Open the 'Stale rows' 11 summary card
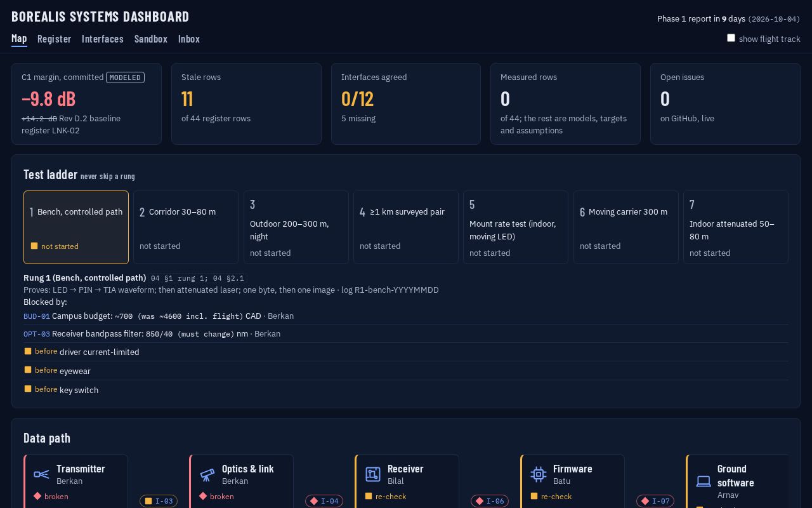The height and width of the screenshot is (508, 812). [x=246, y=104]
